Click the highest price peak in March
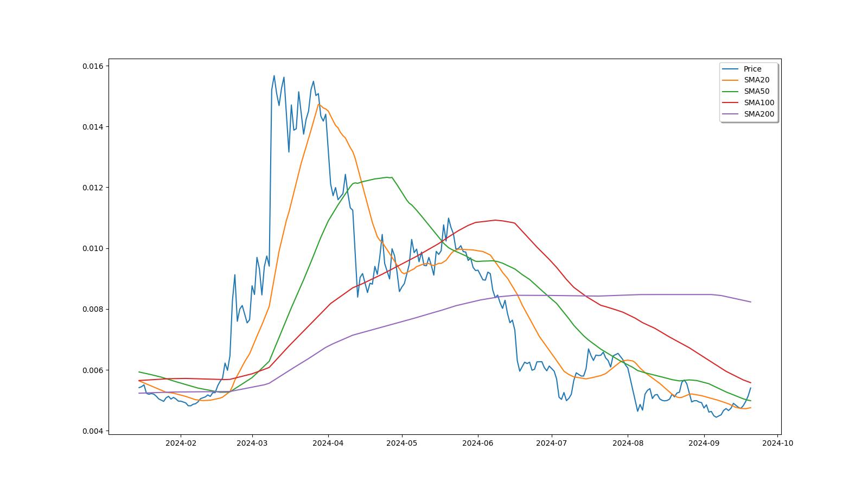Image resolution: width=868 pixels, height=488 pixels. click(x=274, y=76)
